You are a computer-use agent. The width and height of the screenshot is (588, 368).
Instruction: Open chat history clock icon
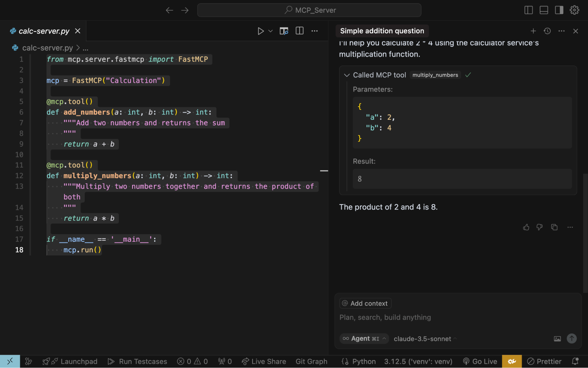(547, 31)
